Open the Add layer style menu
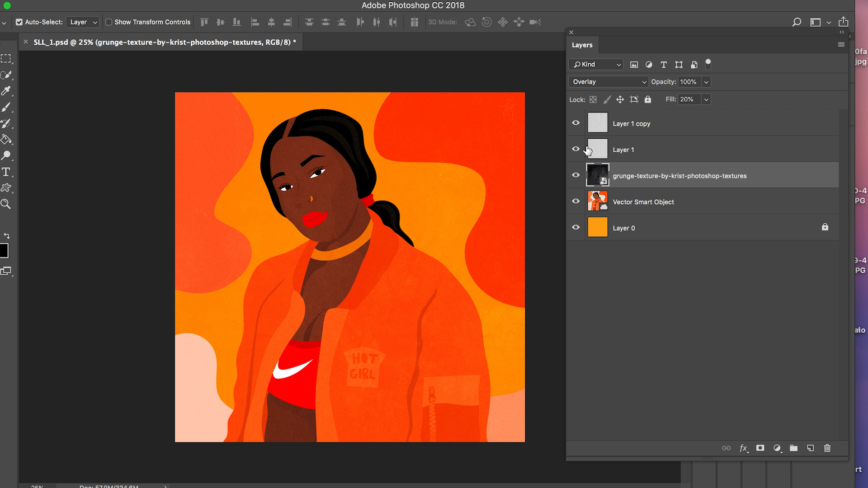This screenshot has height=488, width=868. click(744, 448)
